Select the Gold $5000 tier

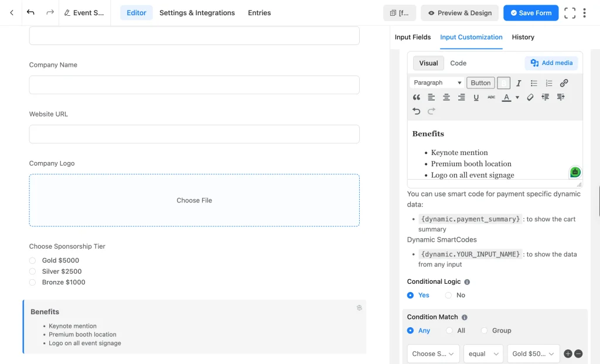pyautogui.click(x=54, y=260)
